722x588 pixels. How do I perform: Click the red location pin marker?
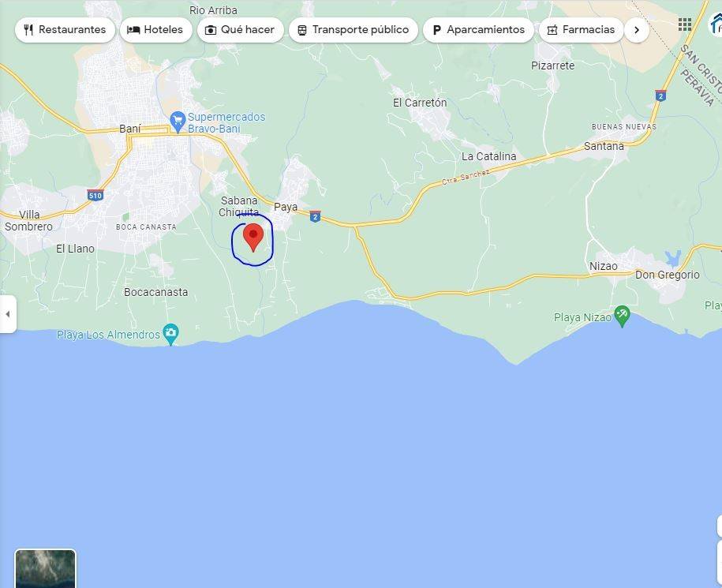click(x=253, y=236)
